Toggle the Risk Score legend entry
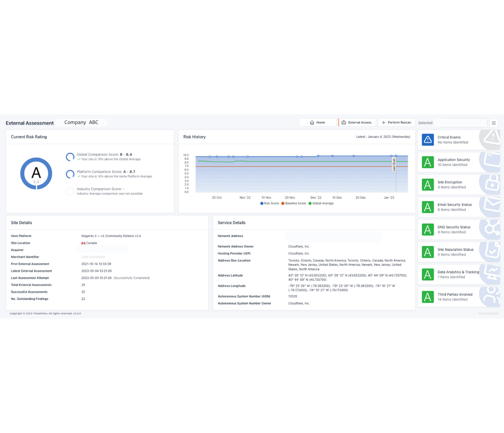This screenshot has height=433, width=504. tap(269, 203)
